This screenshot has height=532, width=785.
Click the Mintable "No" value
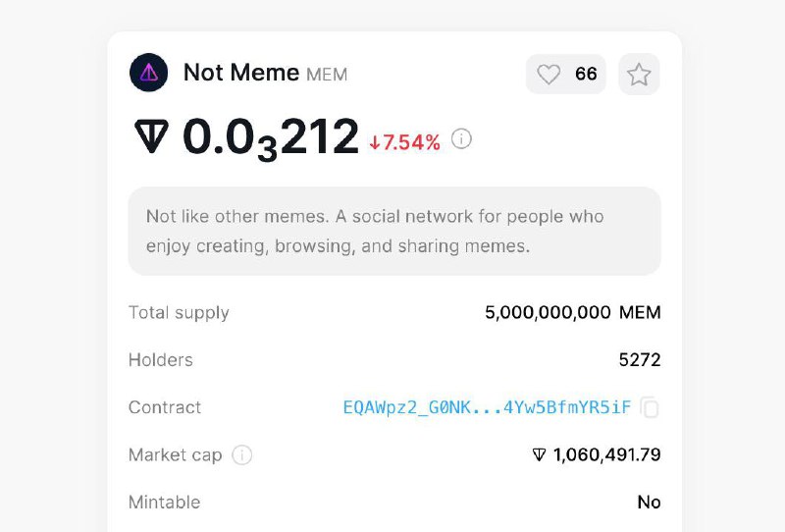point(649,502)
